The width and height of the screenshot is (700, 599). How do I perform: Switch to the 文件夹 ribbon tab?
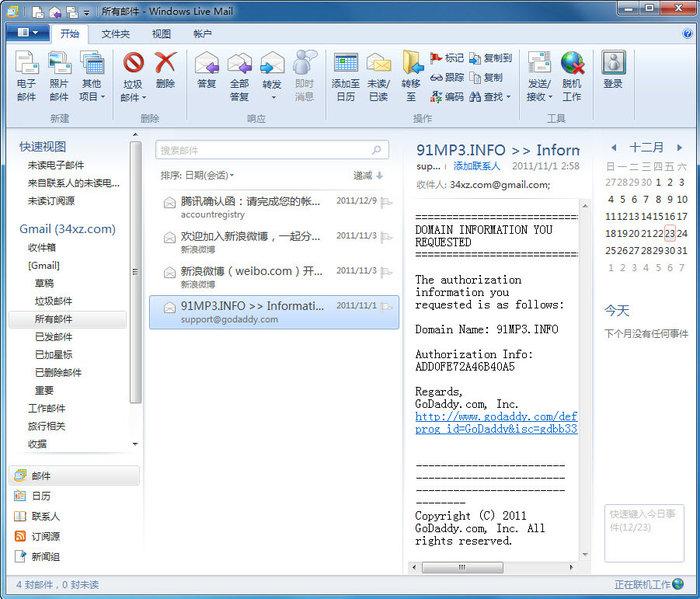[x=115, y=33]
